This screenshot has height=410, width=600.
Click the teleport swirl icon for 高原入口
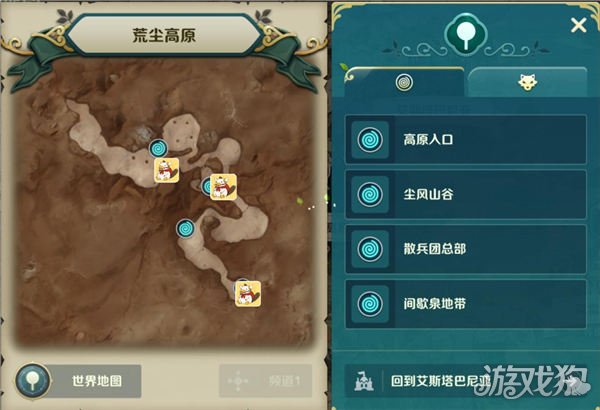pyautogui.click(x=370, y=140)
